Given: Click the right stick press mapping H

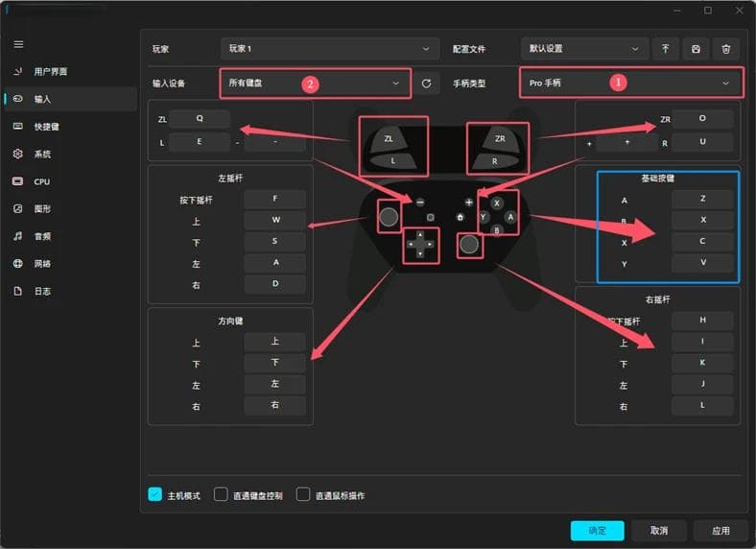Looking at the screenshot, I should click(702, 321).
